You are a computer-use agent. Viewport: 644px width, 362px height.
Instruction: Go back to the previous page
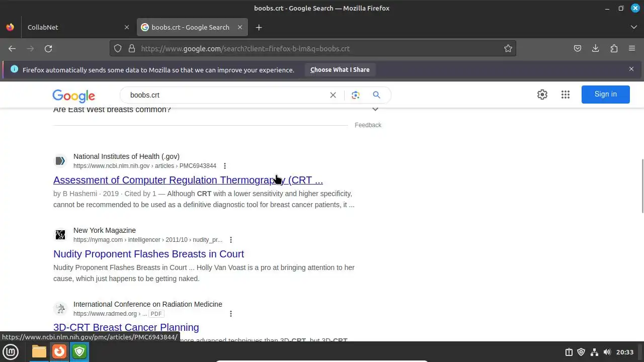pos(12,48)
